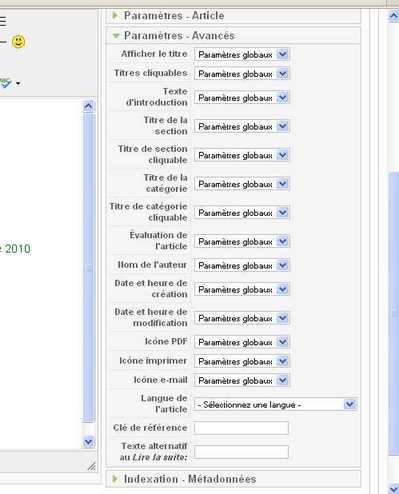Open the Titre de la section dropdown
This screenshot has width=399, height=494.
point(242,126)
